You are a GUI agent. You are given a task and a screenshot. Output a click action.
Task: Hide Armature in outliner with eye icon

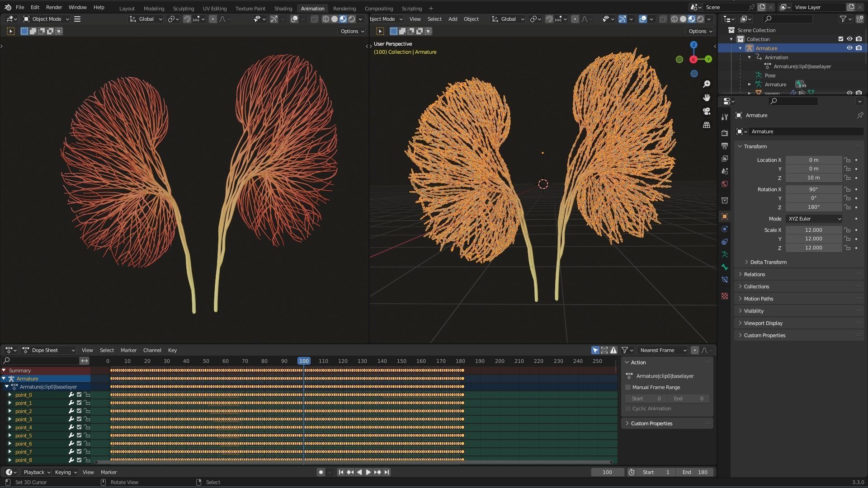[849, 48]
